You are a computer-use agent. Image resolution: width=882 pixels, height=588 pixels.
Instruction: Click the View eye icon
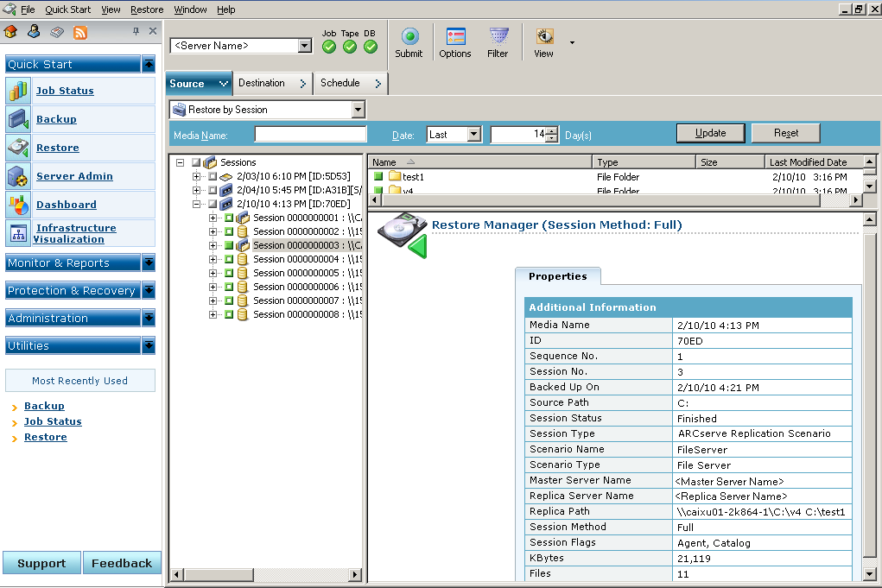coord(544,36)
